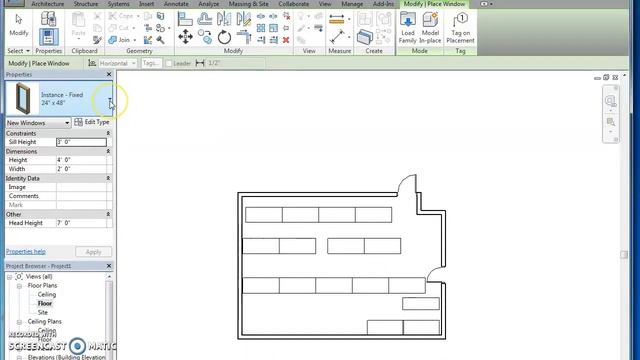The width and height of the screenshot is (640, 360).
Task: Click the Head Height value field
Action: [x=81, y=223]
